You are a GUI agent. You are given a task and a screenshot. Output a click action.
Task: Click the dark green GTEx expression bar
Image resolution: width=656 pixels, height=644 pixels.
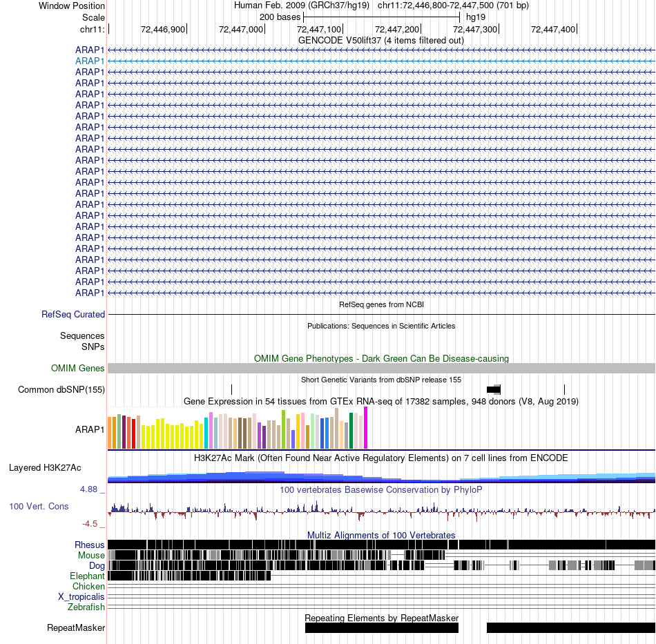tap(351, 431)
